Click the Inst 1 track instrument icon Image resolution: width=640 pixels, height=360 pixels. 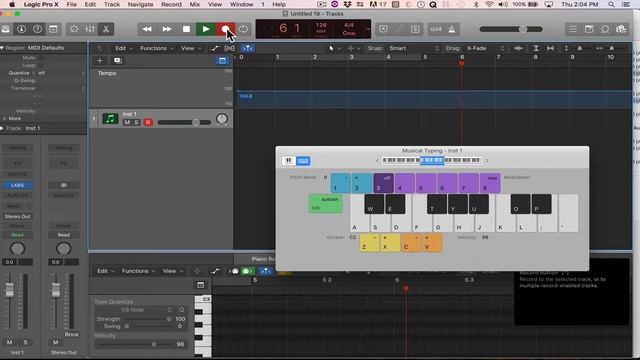point(110,119)
